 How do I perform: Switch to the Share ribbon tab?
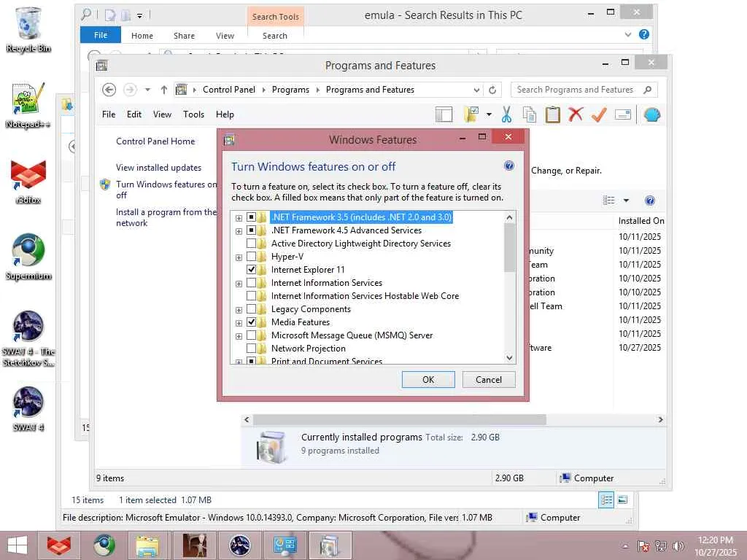click(x=184, y=36)
